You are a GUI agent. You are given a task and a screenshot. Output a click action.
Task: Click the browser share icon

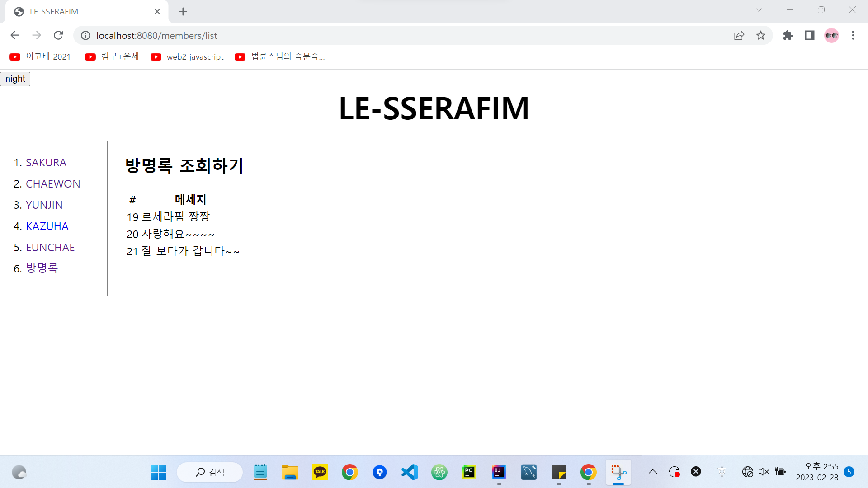[x=739, y=35]
